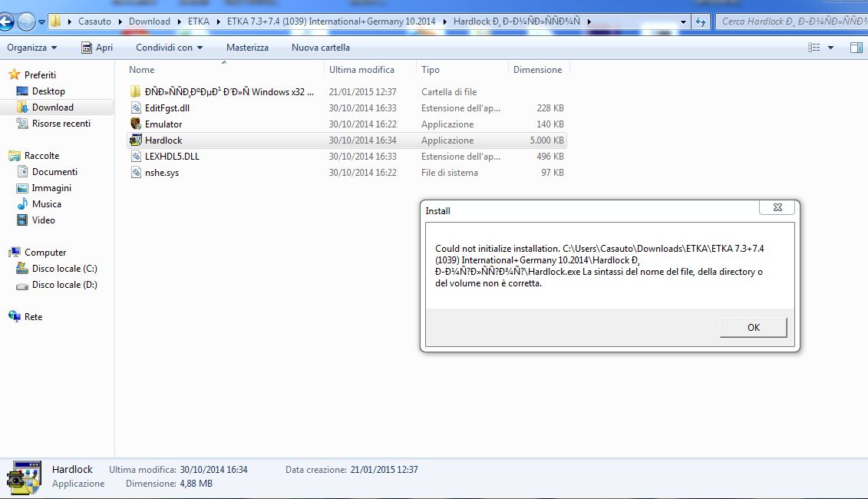This screenshot has width=868, height=499.
Task: Select ETKA in the address breadcrumb
Action: tap(198, 21)
